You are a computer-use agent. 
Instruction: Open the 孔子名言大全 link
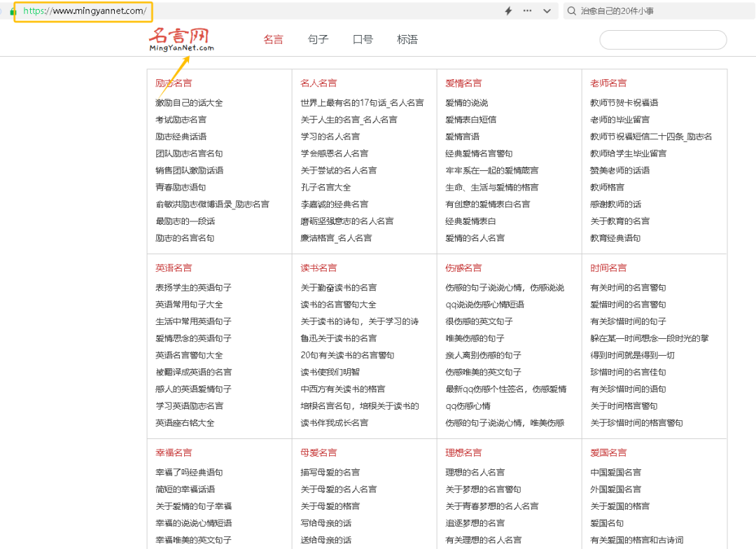326,187
